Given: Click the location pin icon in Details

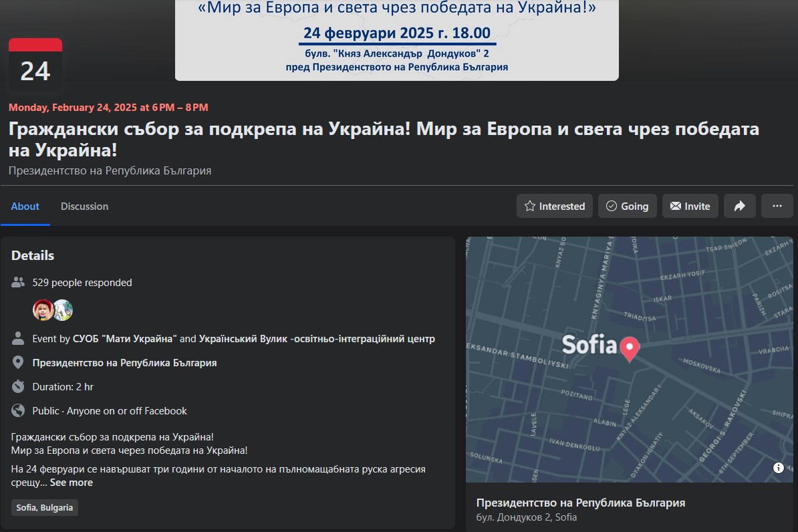Looking at the screenshot, I should pos(18,362).
